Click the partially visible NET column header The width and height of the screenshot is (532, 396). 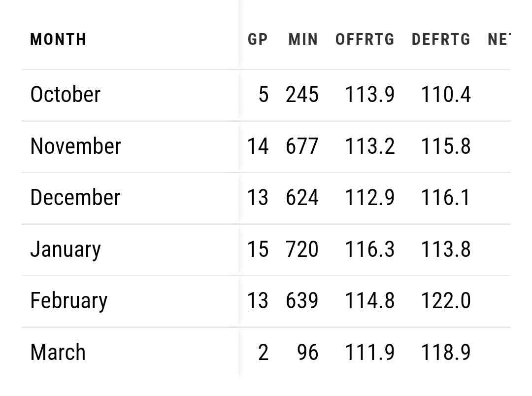(499, 39)
